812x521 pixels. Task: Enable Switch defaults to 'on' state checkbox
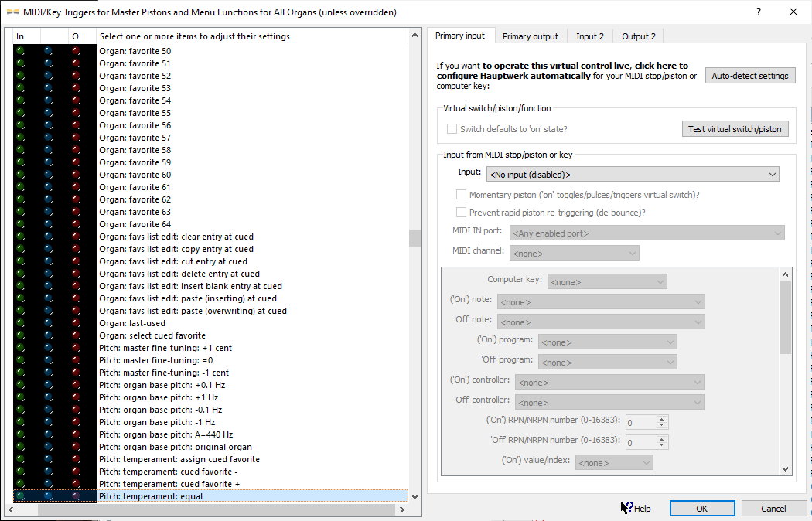tap(452, 129)
